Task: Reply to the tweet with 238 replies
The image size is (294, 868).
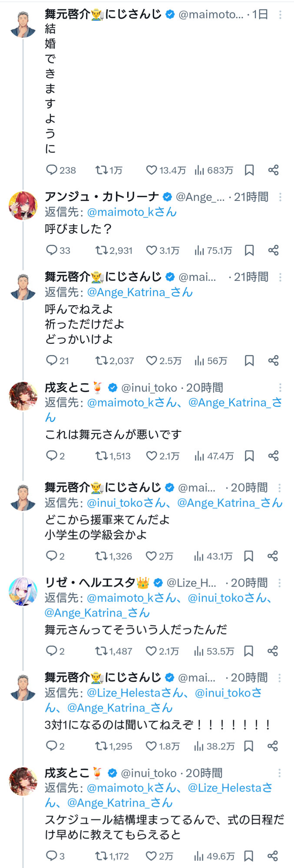Action: click(52, 170)
